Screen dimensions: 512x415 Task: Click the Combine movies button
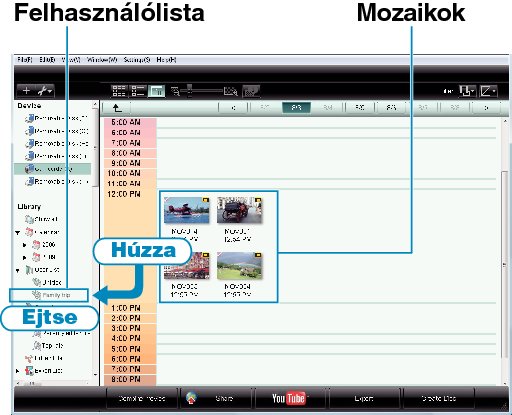pyautogui.click(x=142, y=398)
